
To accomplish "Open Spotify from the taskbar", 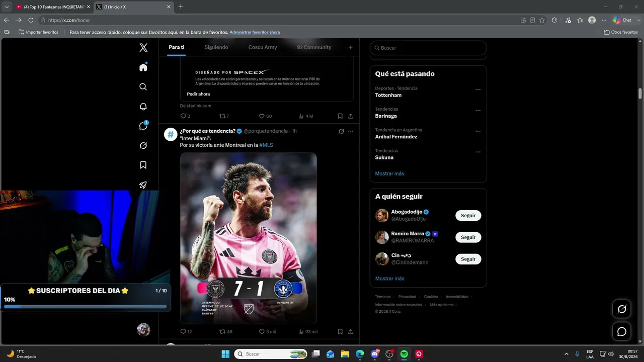I will (x=404, y=354).
